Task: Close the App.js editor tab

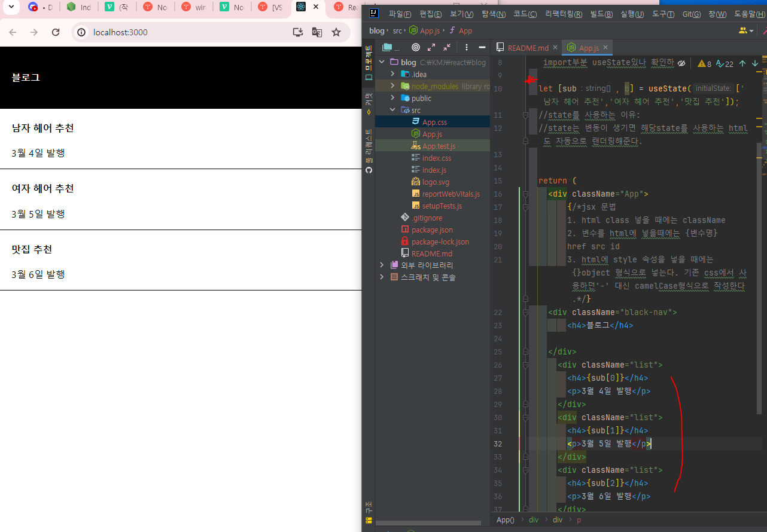Action: point(605,48)
